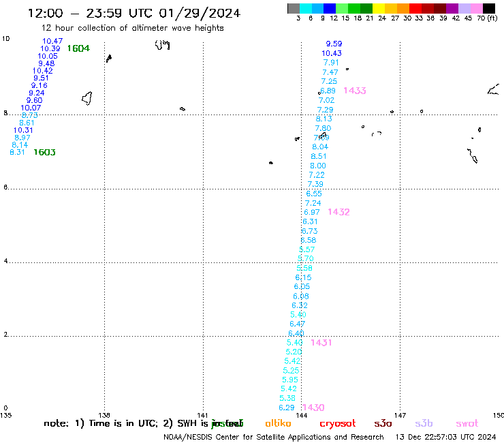The height and width of the screenshot is (443, 504).
Task: Click the longitude axis label 141
Action: [202, 415]
